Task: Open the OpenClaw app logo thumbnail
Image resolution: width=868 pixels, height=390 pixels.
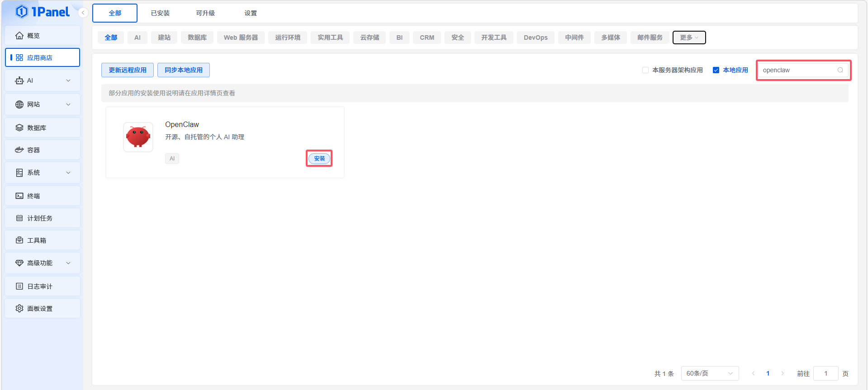Action: [x=138, y=137]
